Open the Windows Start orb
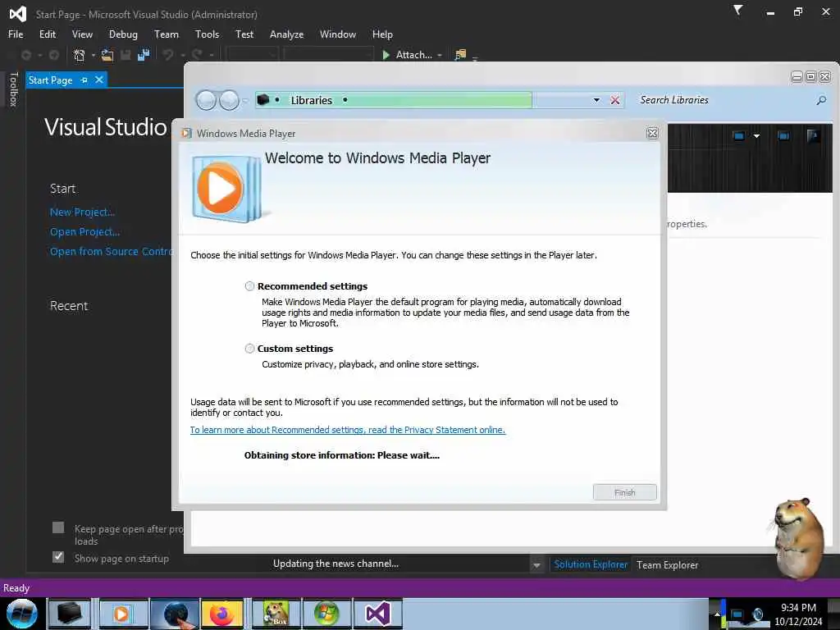The image size is (840, 630). click(21, 614)
